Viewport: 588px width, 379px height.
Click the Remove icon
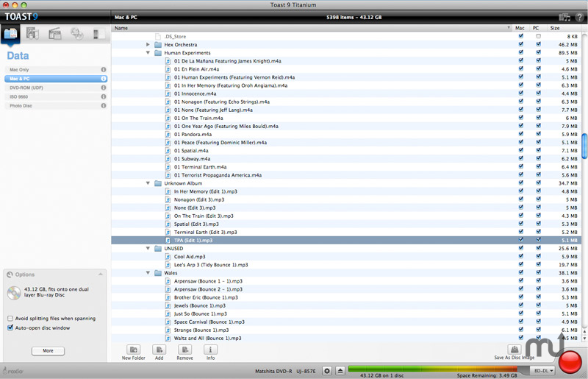pos(185,350)
